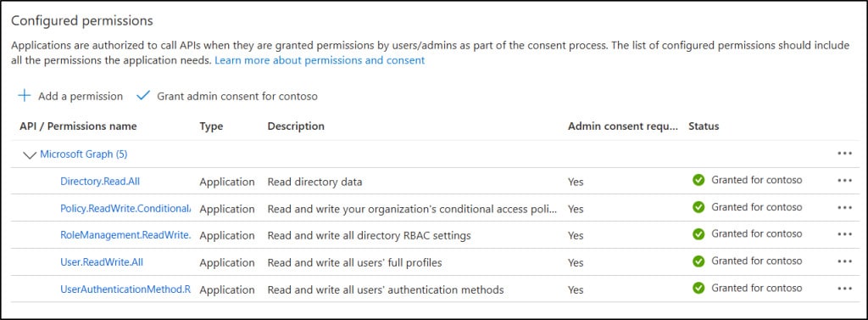The width and height of the screenshot is (868, 320).
Task: Open the Learn more about permissions and consent link
Action: 320,60
